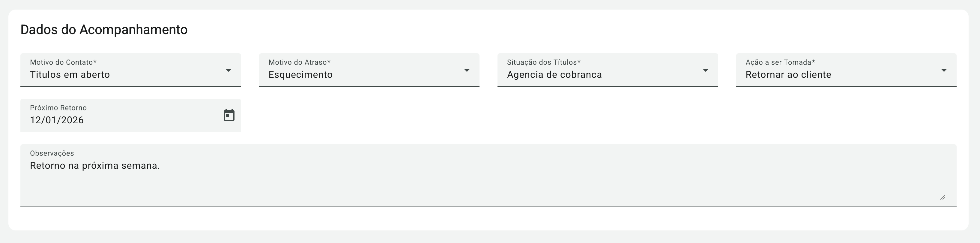Screen dimensions: 980x243
Task: Click the Motivo do Contato dropdown arrow
Action: [x=228, y=70]
